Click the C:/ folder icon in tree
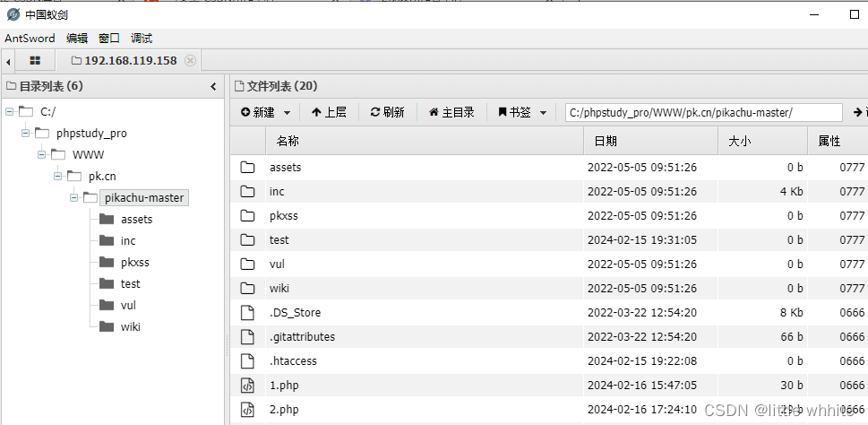The width and height of the screenshot is (868, 425). (25, 111)
